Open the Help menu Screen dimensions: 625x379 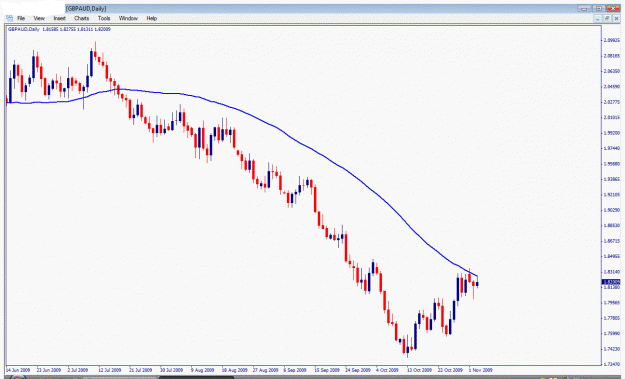point(151,18)
